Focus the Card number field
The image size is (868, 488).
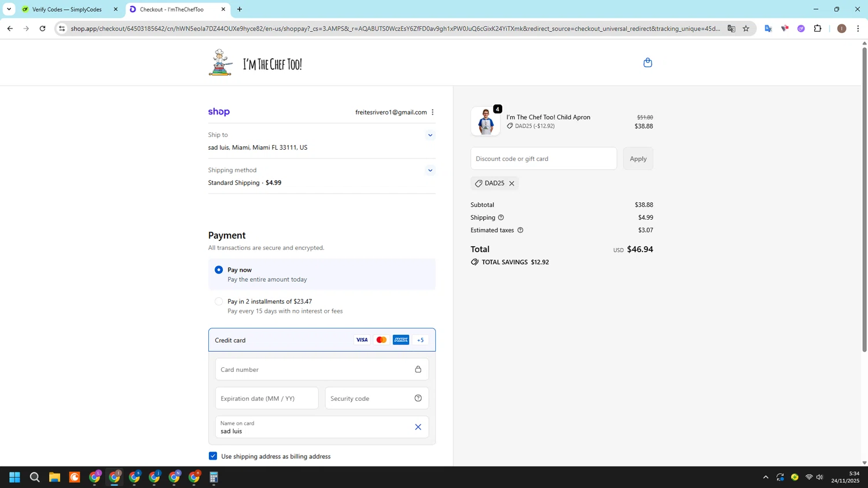(x=322, y=369)
